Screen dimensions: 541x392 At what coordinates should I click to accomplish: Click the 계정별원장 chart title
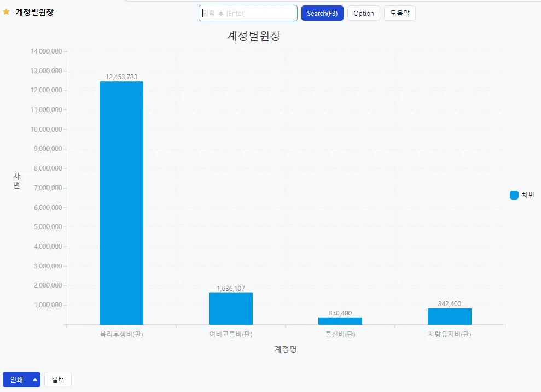(x=254, y=36)
